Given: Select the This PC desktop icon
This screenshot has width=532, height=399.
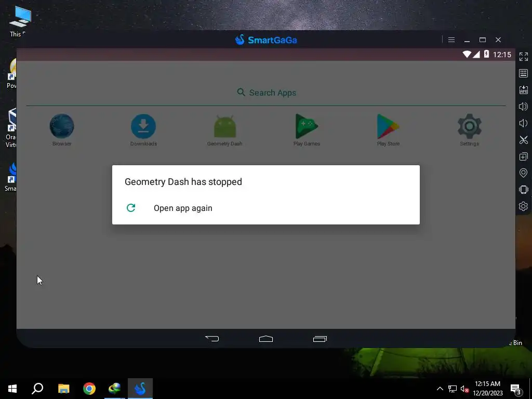Looking at the screenshot, I should (19, 21).
